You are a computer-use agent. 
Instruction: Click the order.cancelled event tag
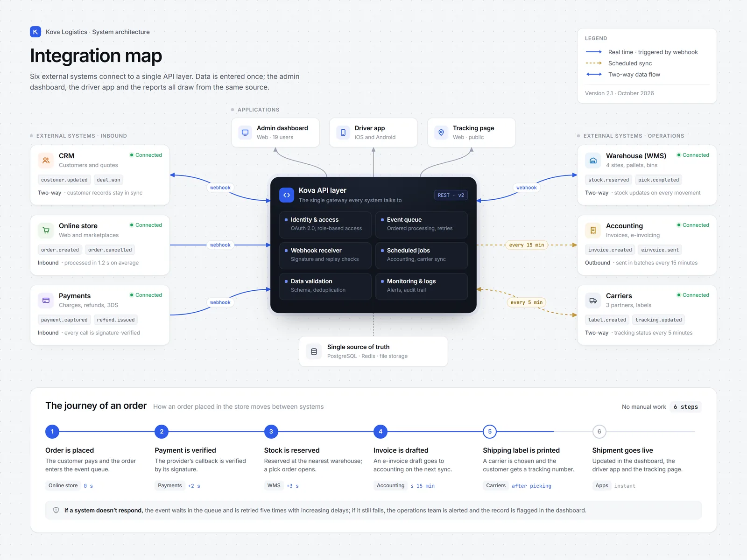coord(110,250)
